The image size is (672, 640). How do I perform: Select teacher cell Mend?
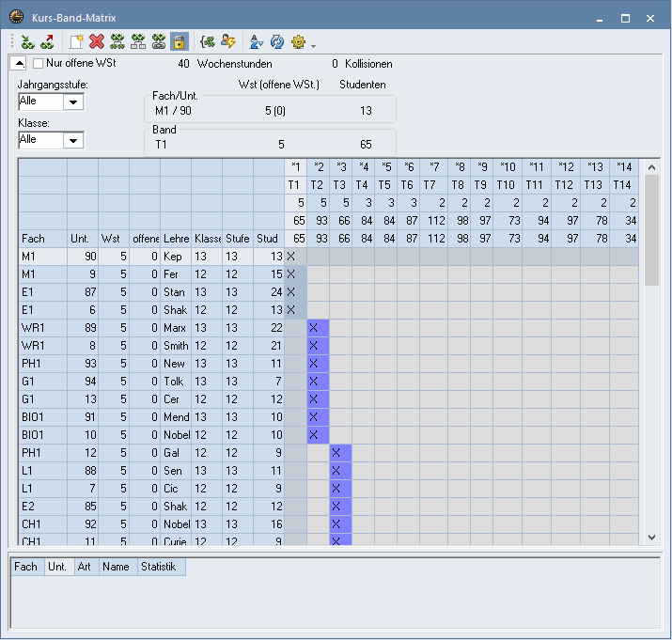point(176,417)
